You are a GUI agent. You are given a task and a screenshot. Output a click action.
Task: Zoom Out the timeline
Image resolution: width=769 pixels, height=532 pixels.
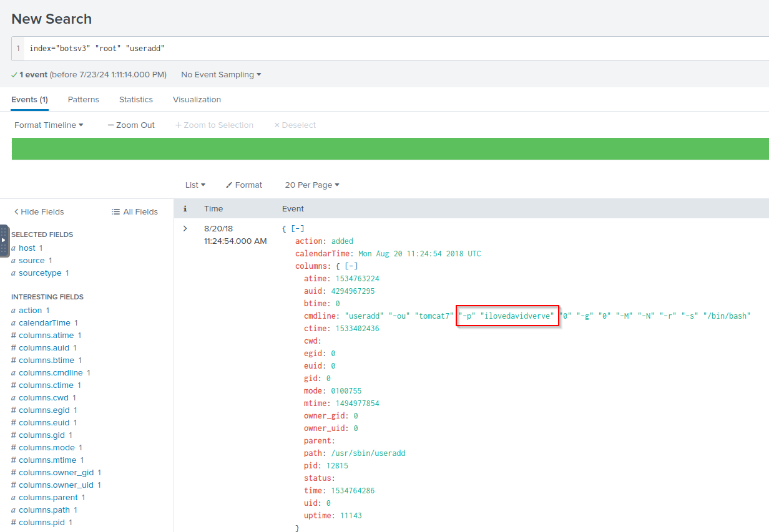click(131, 125)
